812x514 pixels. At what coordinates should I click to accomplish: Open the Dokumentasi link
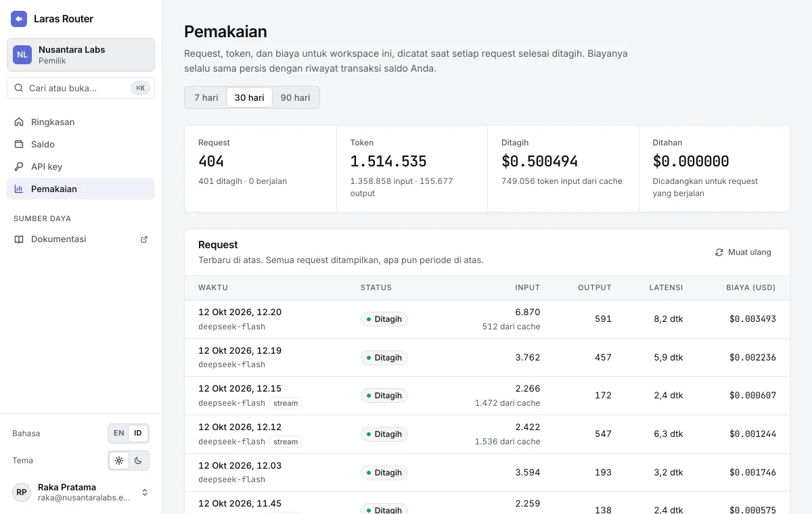click(81, 239)
